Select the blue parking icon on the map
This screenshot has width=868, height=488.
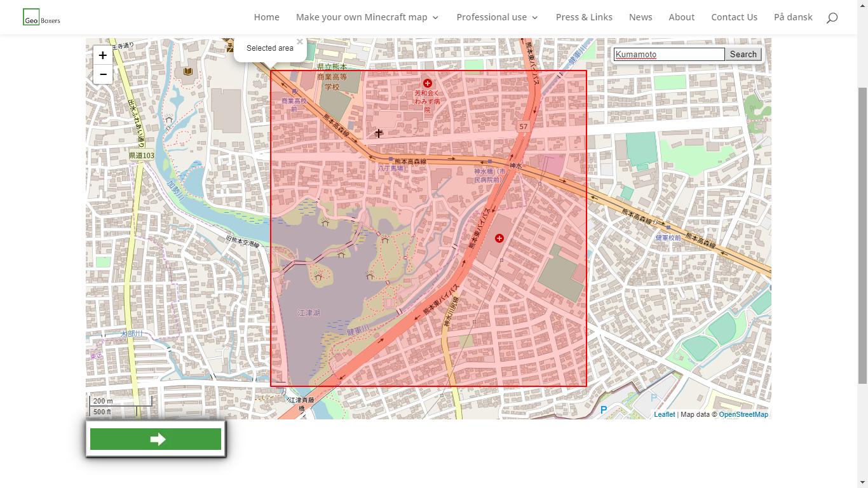pos(603,410)
